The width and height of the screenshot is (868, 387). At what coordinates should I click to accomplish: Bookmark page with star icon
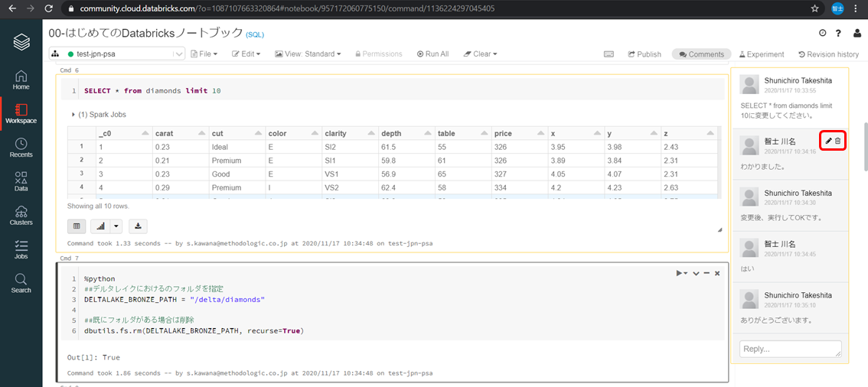point(815,9)
